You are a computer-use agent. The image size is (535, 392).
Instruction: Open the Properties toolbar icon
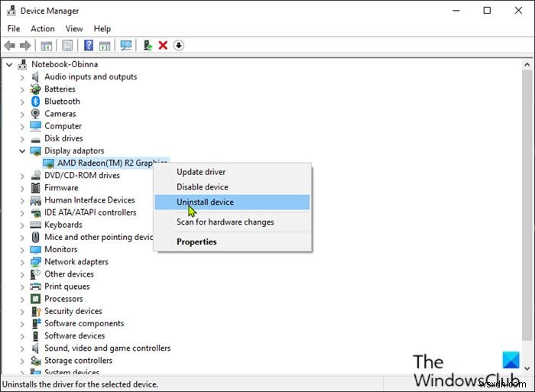click(x=67, y=45)
